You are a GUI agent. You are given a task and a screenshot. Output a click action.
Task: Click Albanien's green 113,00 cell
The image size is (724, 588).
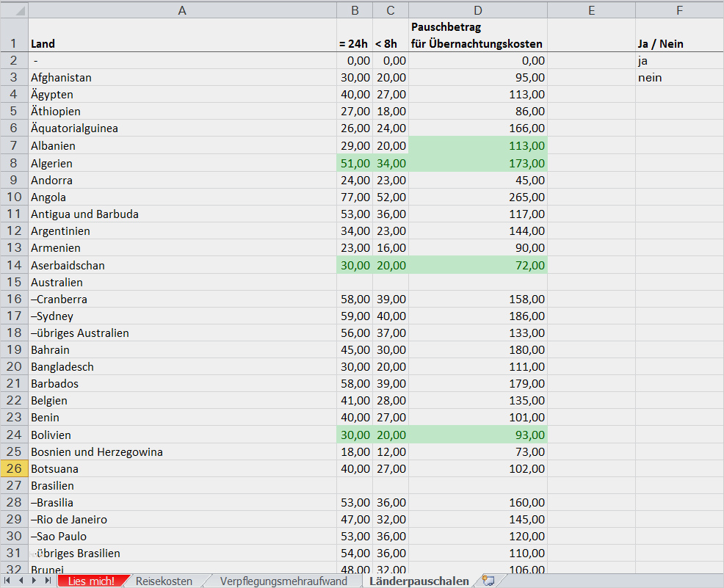point(478,145)
